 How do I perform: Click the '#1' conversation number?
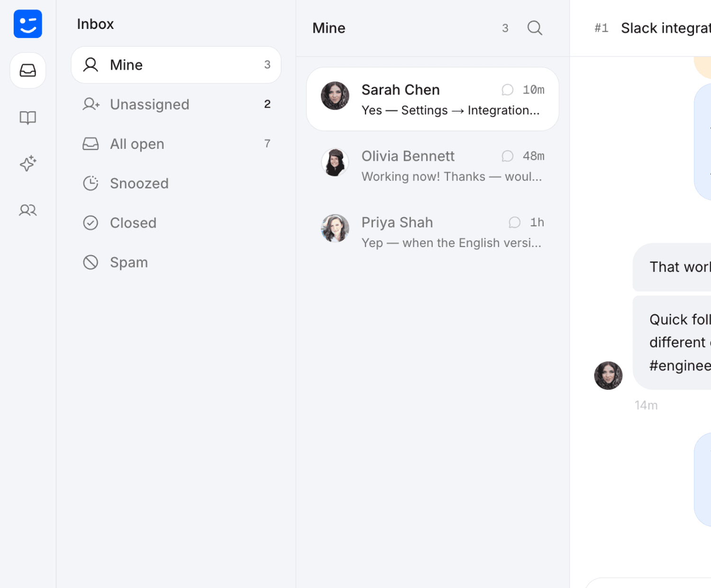coord(602,28)
